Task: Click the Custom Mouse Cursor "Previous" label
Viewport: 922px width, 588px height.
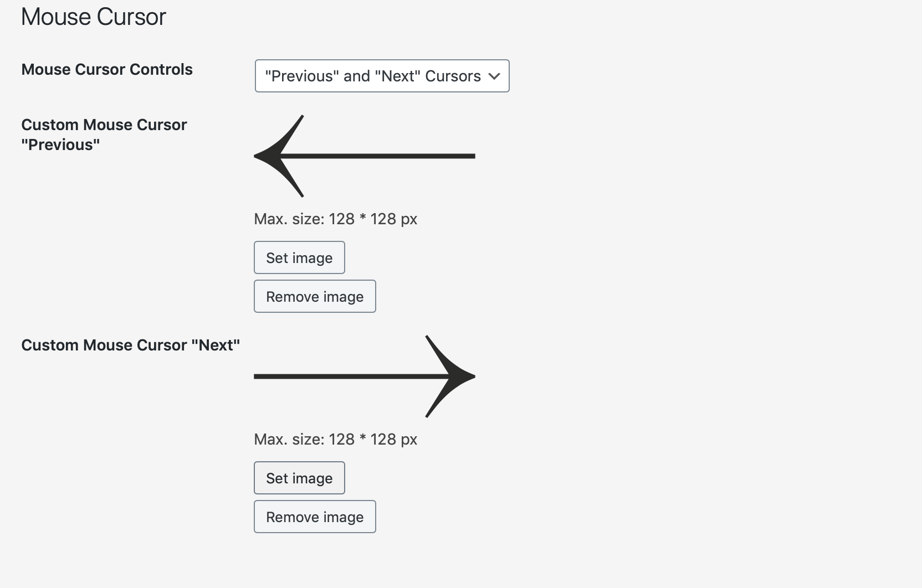Action: 104,135
